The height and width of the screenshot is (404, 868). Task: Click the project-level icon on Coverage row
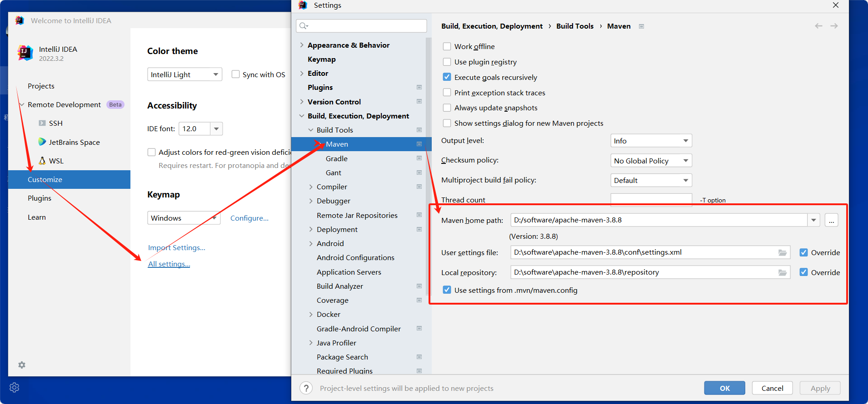(x=419, y=300)
